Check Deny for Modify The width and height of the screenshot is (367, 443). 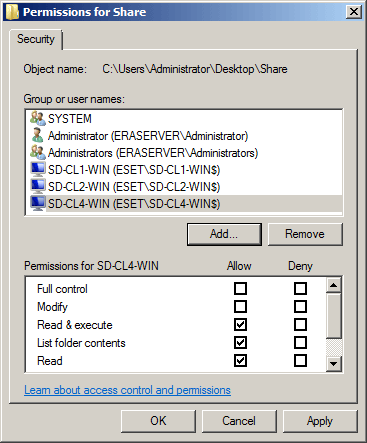click(300, 307)
